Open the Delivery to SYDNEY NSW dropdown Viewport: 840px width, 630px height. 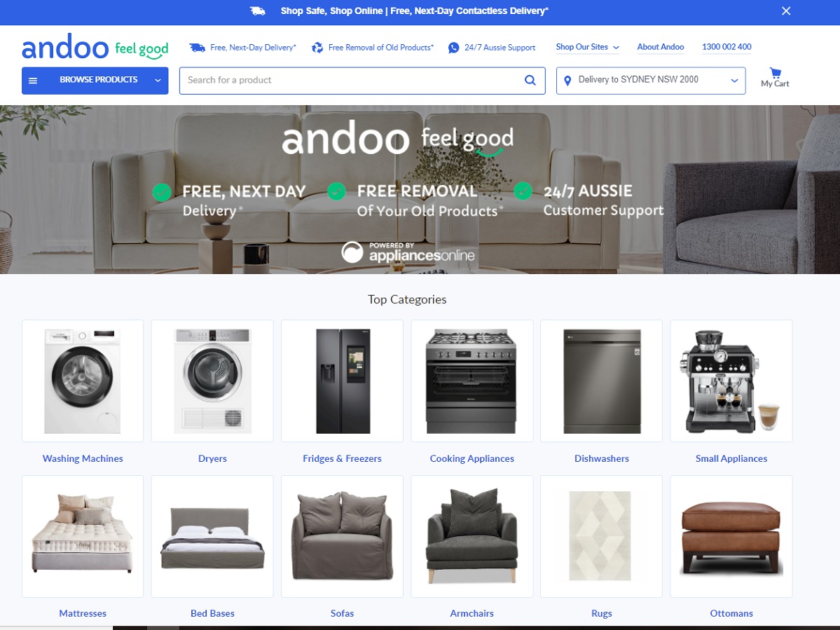pyautogui.click(x=650, y=81)
